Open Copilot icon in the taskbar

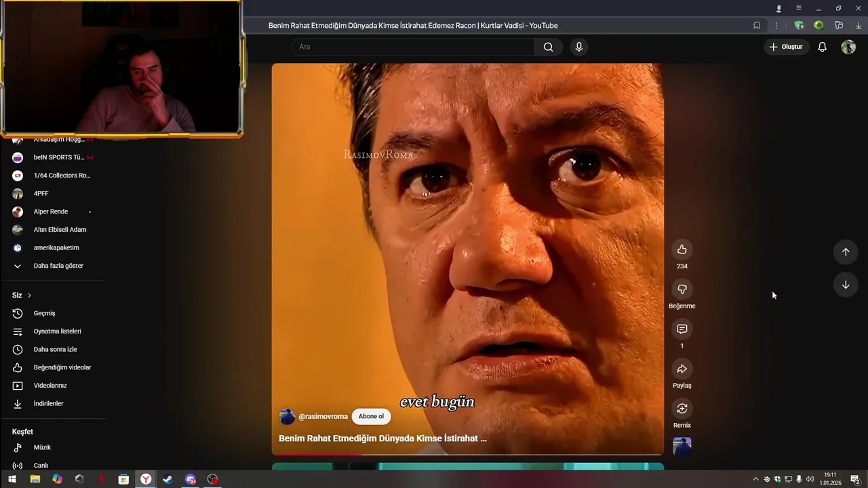pos(57,479)
